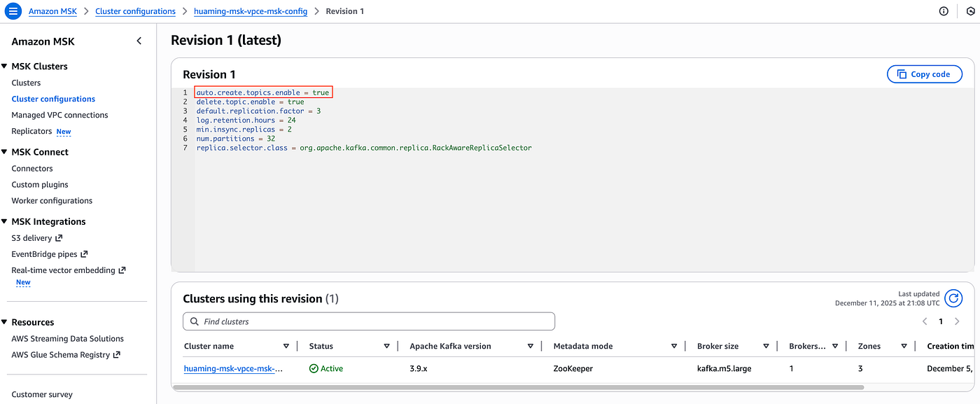This screenshot has width=980, height=404.
Task: Sort by Metadata mode column
Action: 674,346
